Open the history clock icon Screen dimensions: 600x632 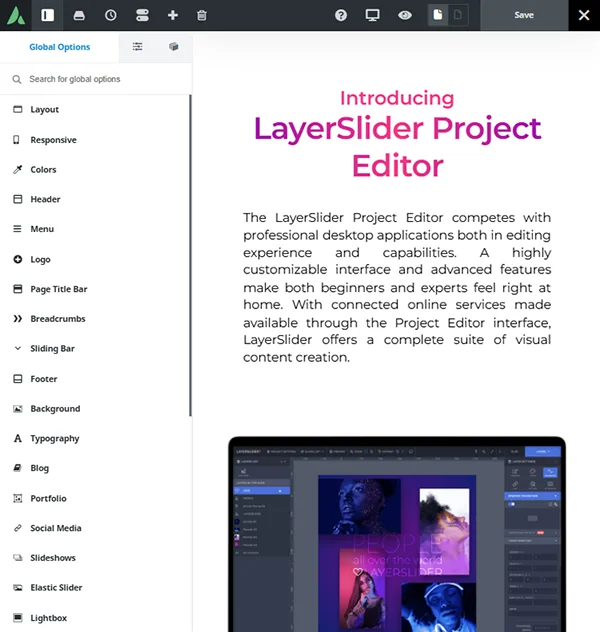(110, 15)
